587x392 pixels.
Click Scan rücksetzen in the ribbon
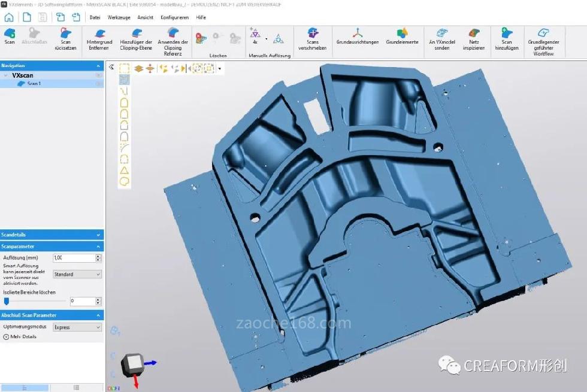coord(65,34)
